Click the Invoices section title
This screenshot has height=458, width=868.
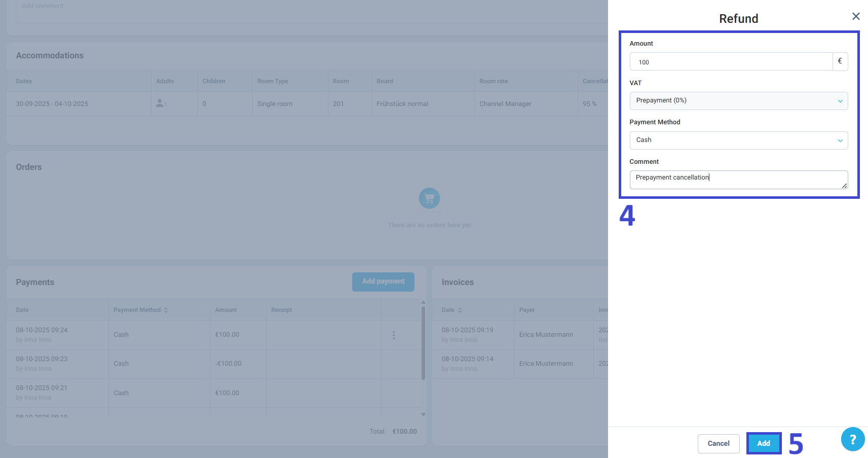(x=458, y=283)
